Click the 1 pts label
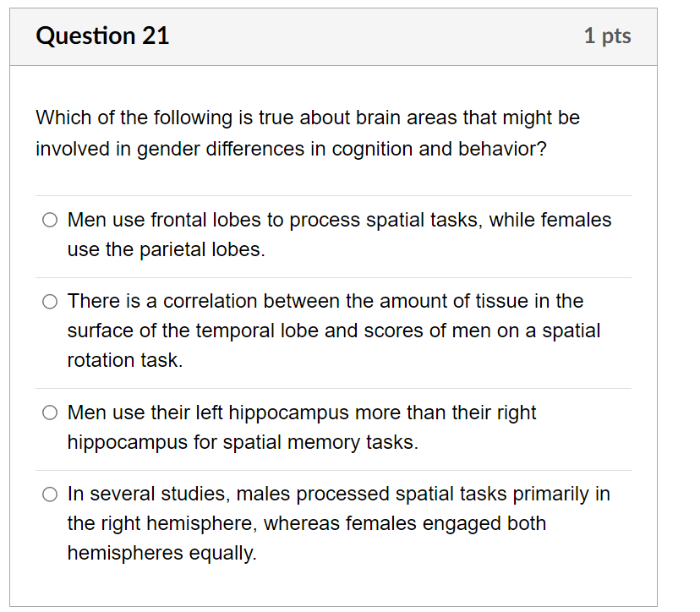Viewport: 700px width, 612px height. [x=607, y=36]
